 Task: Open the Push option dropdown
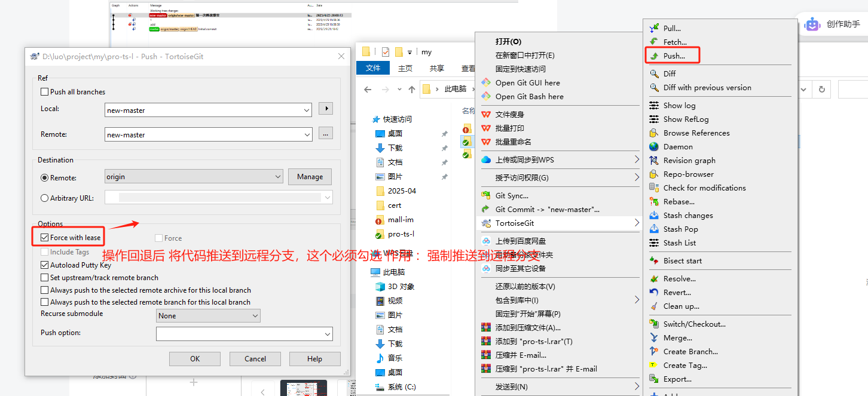(x=328, y=334)
